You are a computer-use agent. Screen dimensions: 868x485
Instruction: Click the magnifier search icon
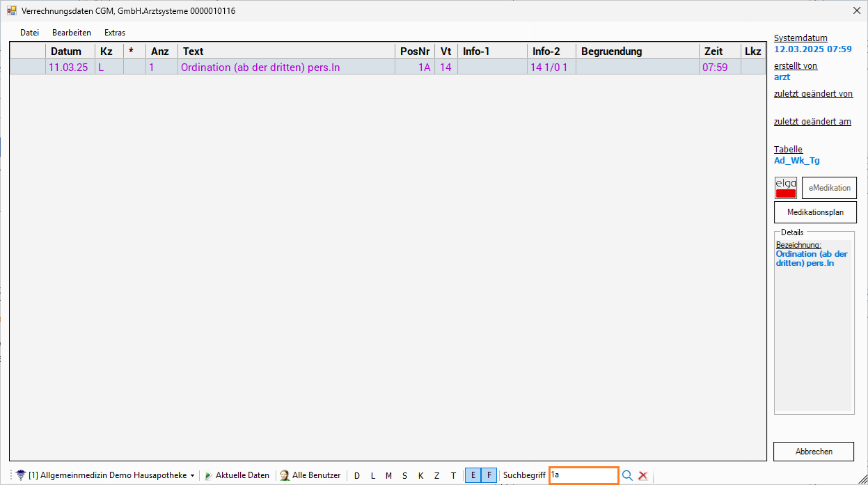(x=627, y=475)
